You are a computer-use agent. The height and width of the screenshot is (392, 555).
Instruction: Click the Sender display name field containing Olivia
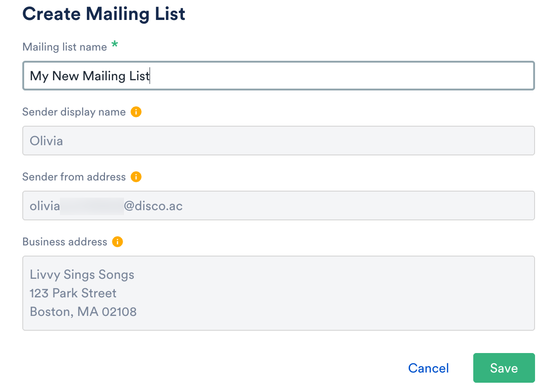(x=278, y=141)
